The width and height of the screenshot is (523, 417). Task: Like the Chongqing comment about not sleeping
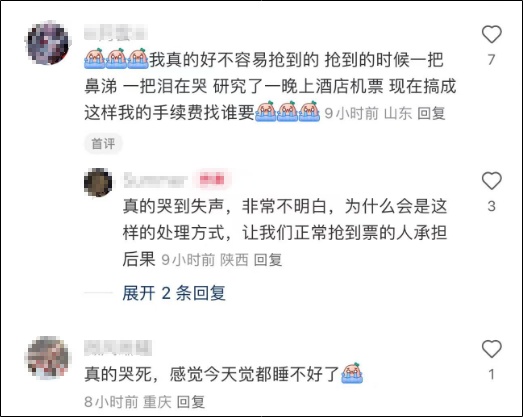coord(492,349)
